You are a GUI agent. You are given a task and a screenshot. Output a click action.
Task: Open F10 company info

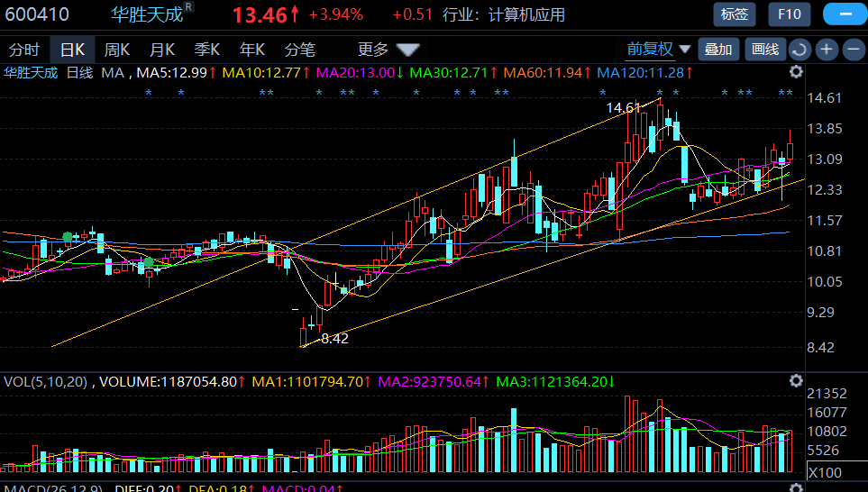pos(790,14)
